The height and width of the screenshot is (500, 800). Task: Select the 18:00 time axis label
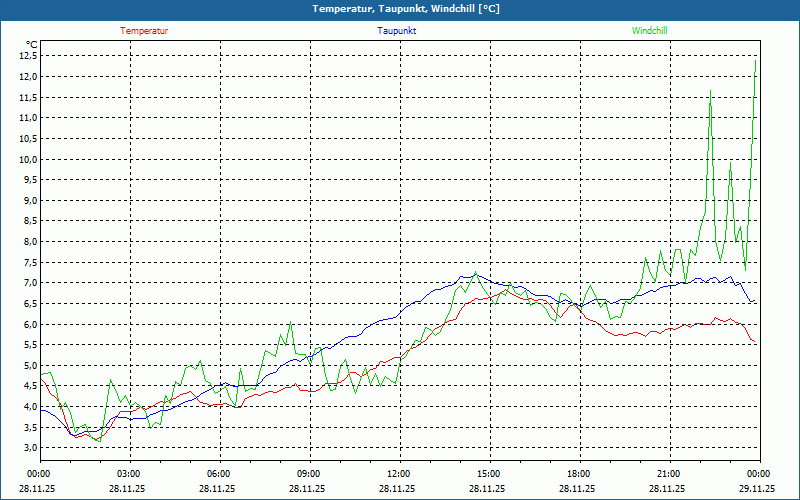tap(578, 474)
